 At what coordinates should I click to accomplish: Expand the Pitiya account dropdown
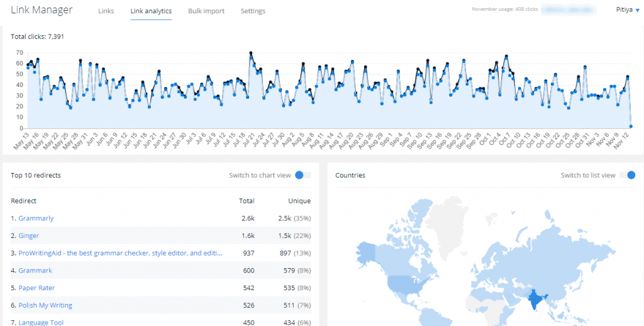(x=628, y=10)
